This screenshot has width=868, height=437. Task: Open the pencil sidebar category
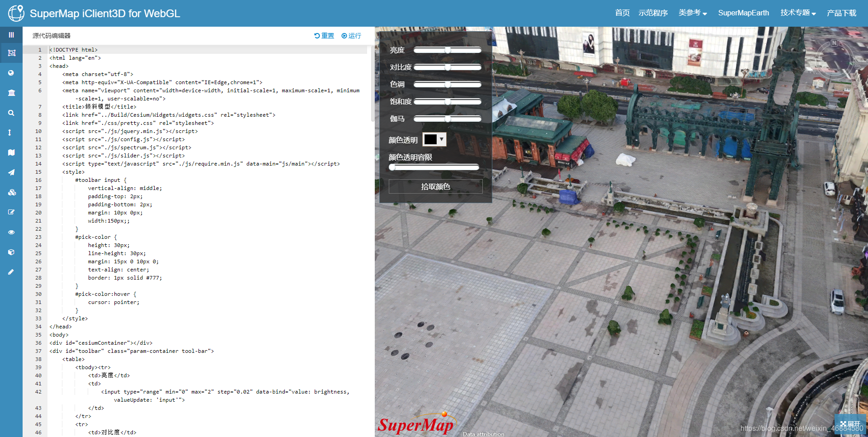(x=11, y=272)
